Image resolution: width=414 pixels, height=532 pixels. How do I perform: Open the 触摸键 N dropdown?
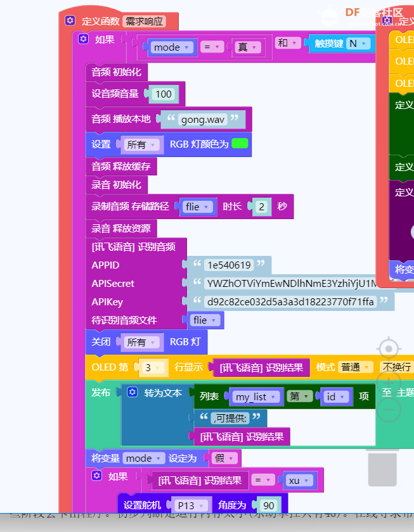(359, 44)
